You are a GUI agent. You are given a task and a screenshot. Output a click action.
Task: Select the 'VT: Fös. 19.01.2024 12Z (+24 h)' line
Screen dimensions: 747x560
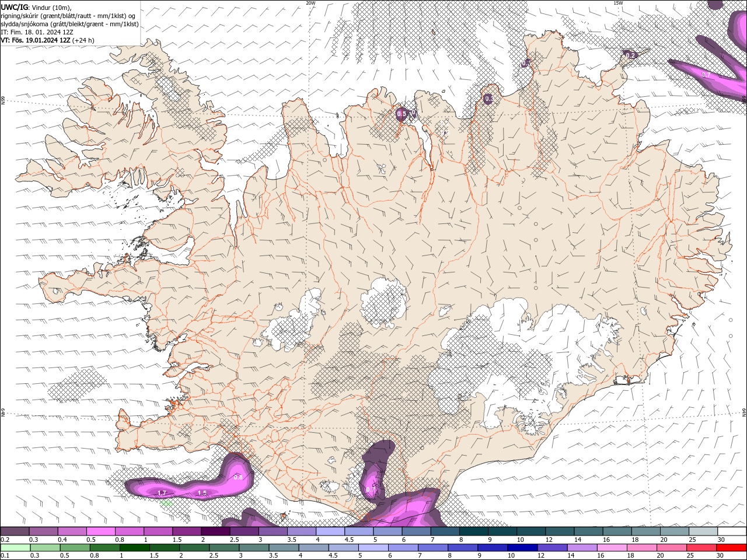47,40
